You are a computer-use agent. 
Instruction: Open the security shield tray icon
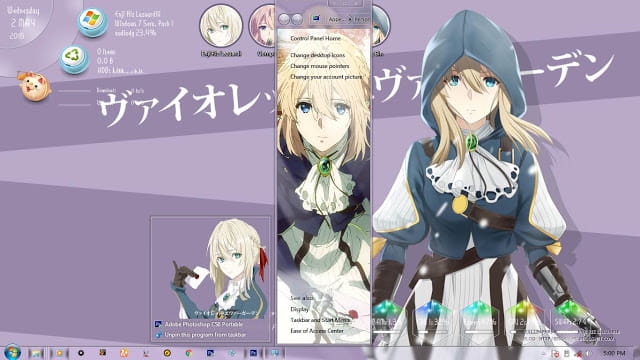[556, 353]
